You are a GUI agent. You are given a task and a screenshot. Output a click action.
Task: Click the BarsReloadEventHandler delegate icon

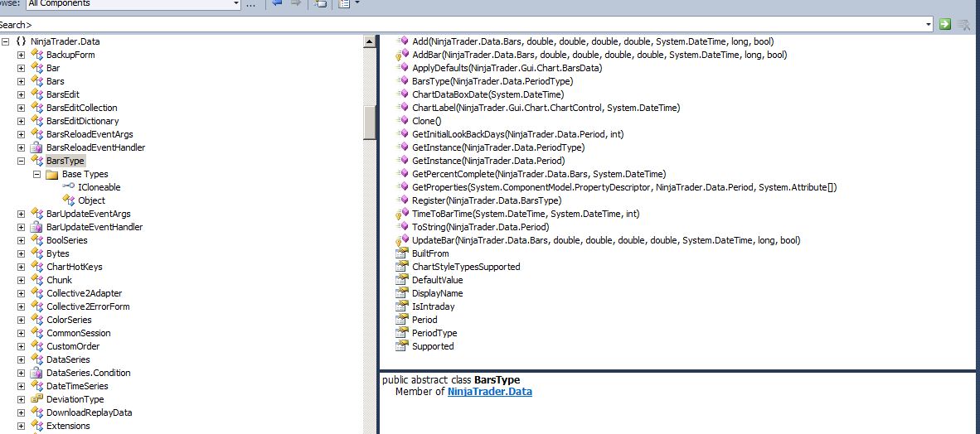point(36,147)
